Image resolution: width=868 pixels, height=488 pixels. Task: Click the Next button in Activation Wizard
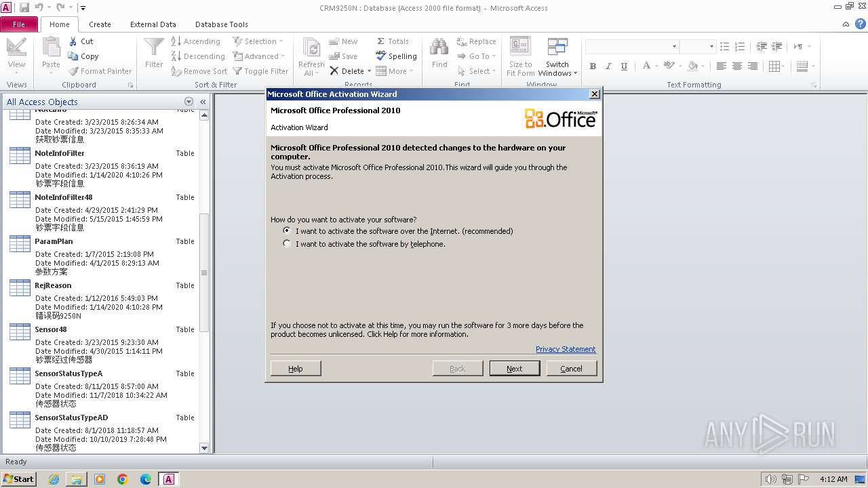click(x=515, y=369)
